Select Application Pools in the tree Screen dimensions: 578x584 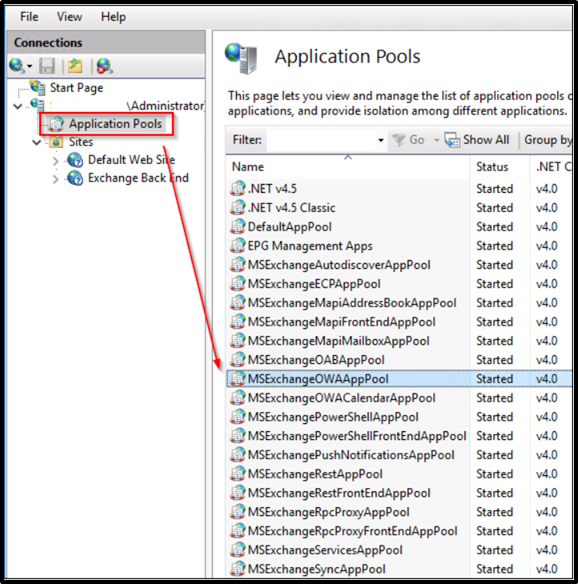click(115, 124)
